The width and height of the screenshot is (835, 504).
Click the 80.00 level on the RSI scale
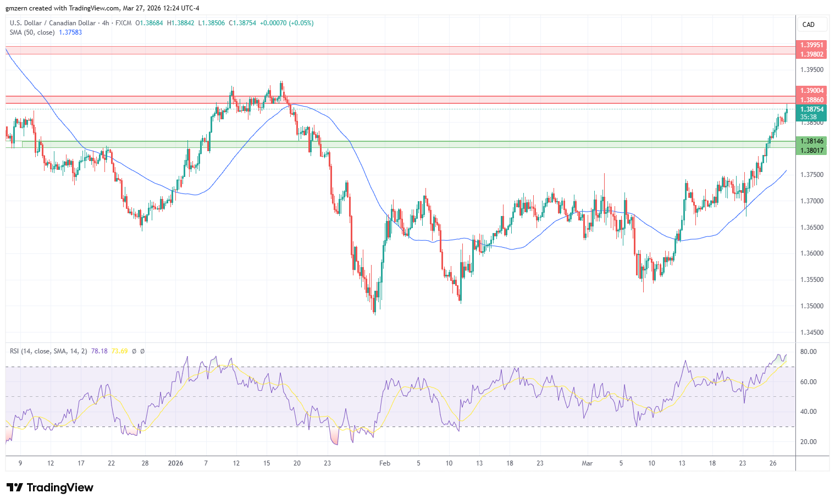(809, 352)
